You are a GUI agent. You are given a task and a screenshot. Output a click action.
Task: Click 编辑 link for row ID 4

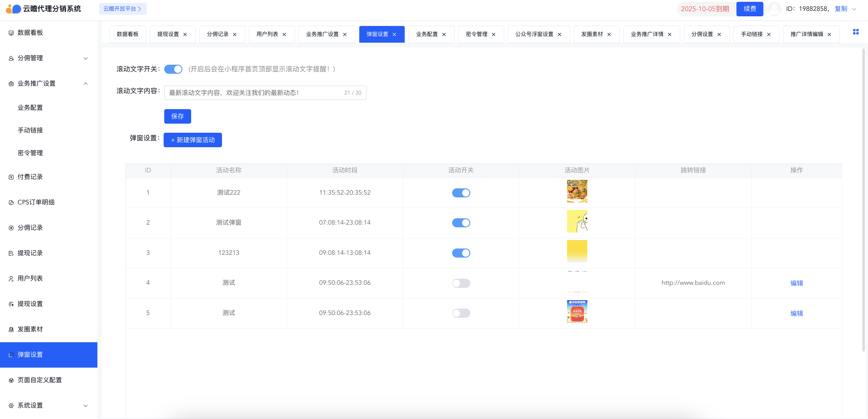(x=796, y=283)
